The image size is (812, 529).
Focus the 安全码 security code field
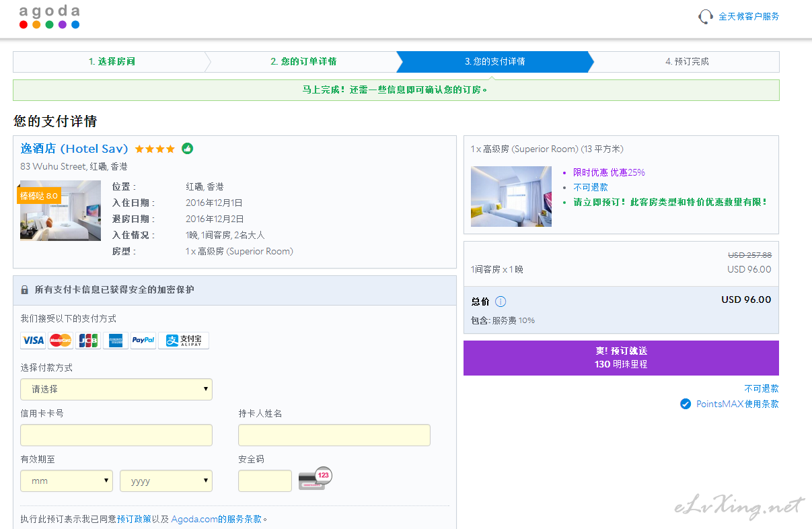[x=265, y=481]
